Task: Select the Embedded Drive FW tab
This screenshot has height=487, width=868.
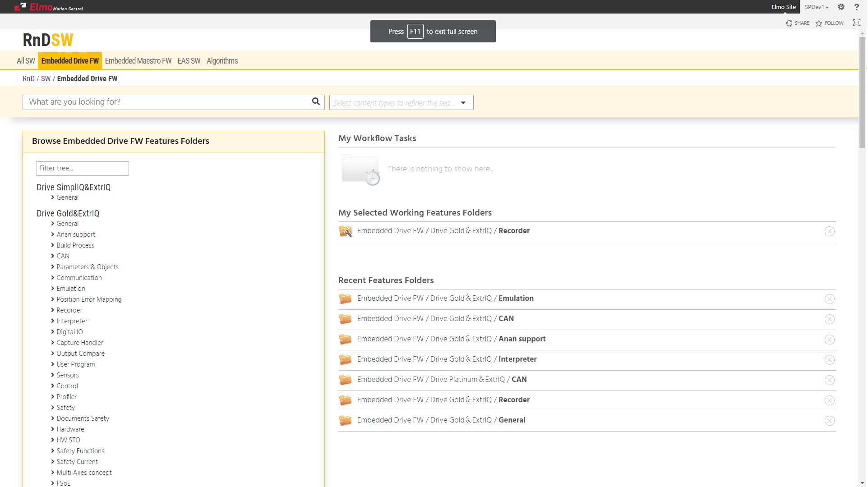Action: pos(70,61)
